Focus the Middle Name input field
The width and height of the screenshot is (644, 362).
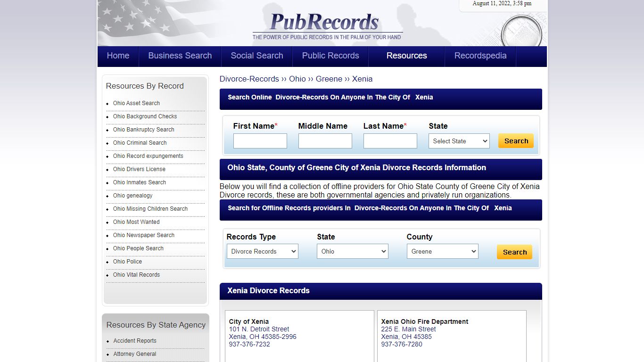pyautogui.click(x=325, y=141)
